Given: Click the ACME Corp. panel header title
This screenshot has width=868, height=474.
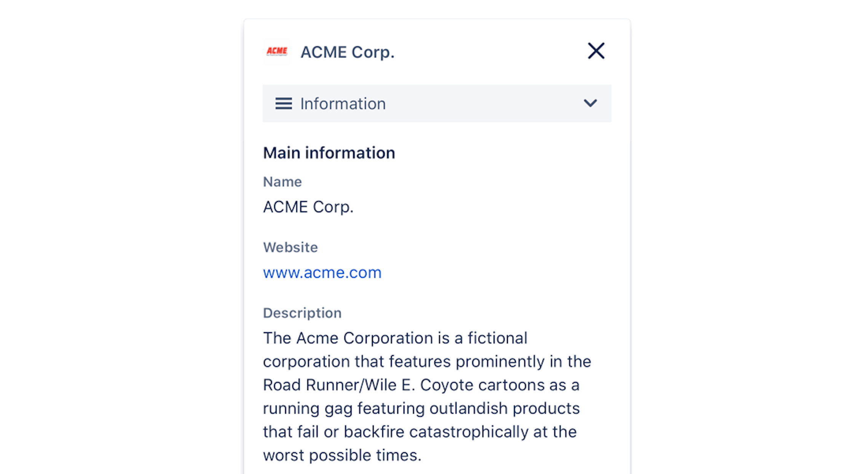Looking at the screenshot, I should pos(347,52).
